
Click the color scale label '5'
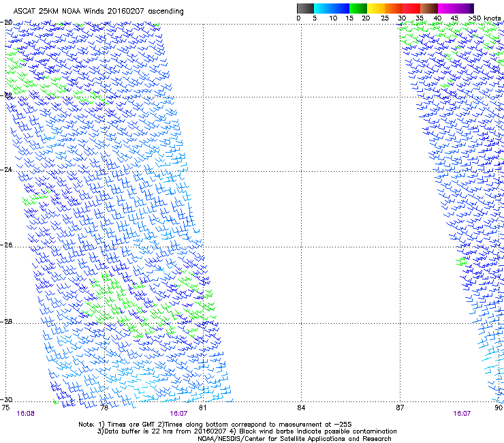315,18
